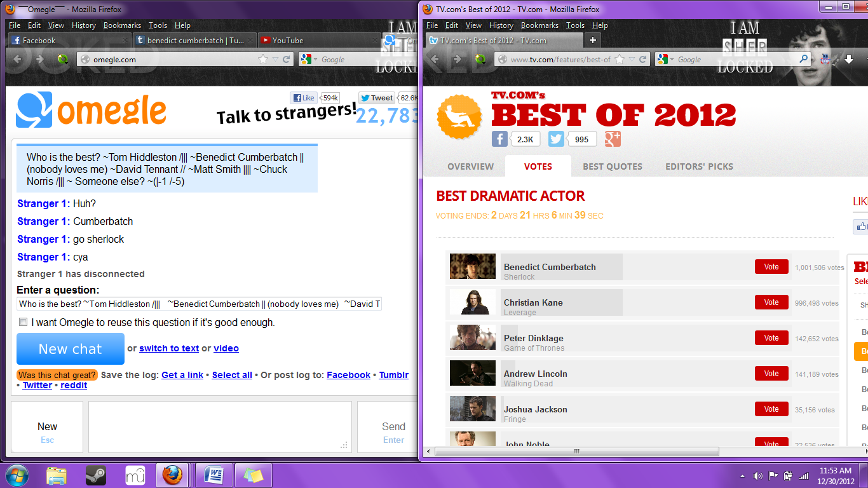Click the horizontal scrollbar in TV.com window
Screen dimensions: 868x488
[x=577, y=451]
